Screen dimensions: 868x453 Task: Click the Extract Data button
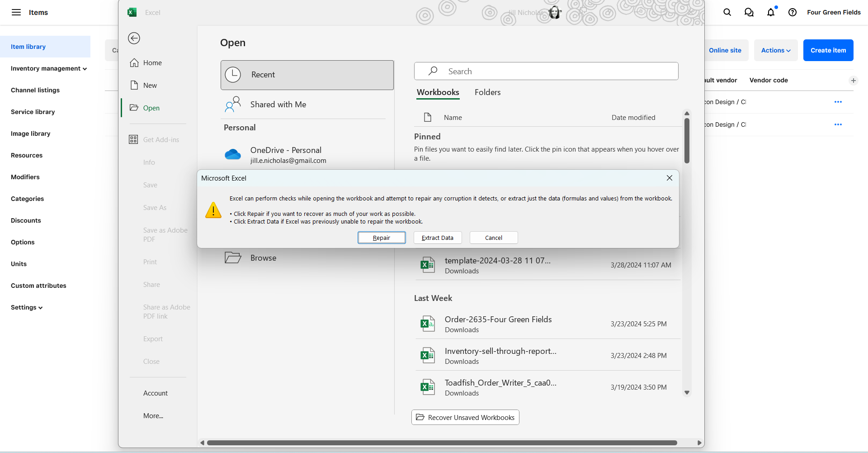pos(438,238)
